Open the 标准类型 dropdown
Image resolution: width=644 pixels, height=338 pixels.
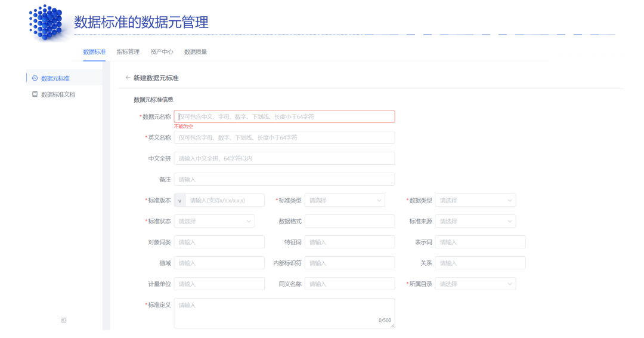(345, 200)
